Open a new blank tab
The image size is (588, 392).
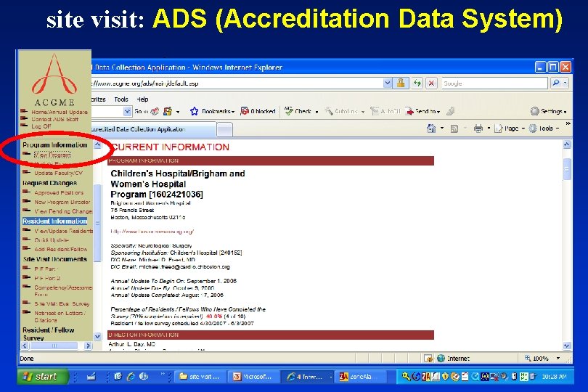(x=224, y=130)
